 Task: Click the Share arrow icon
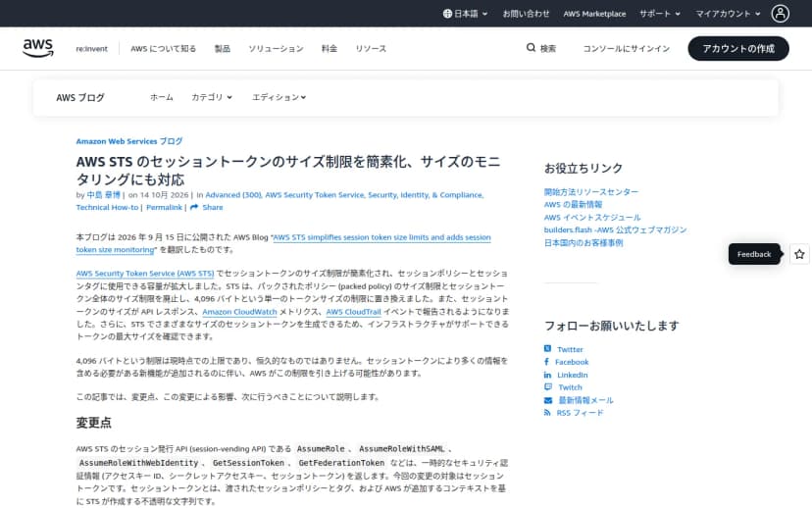click(194, 207)
